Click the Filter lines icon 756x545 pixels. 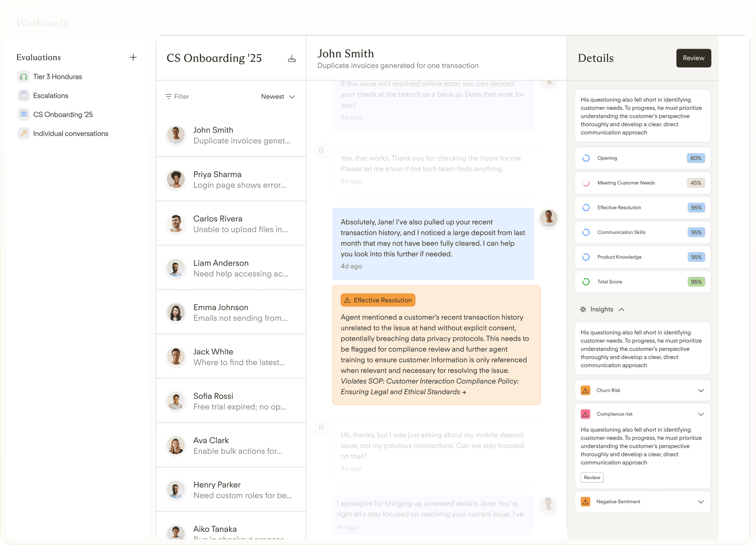pos(168,96)
